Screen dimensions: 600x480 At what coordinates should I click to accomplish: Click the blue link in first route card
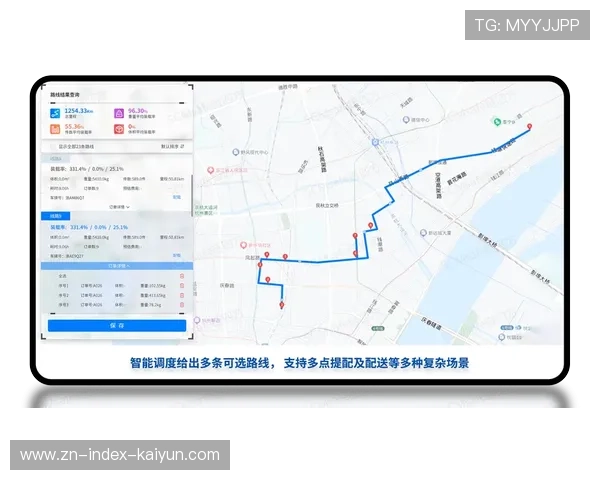(x=177, y=198)
